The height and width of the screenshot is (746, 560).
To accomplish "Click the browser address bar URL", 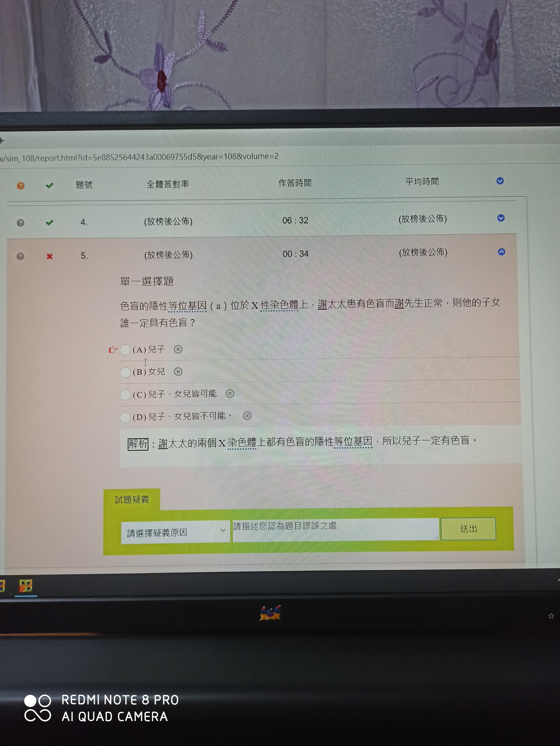I will [139, 157].
